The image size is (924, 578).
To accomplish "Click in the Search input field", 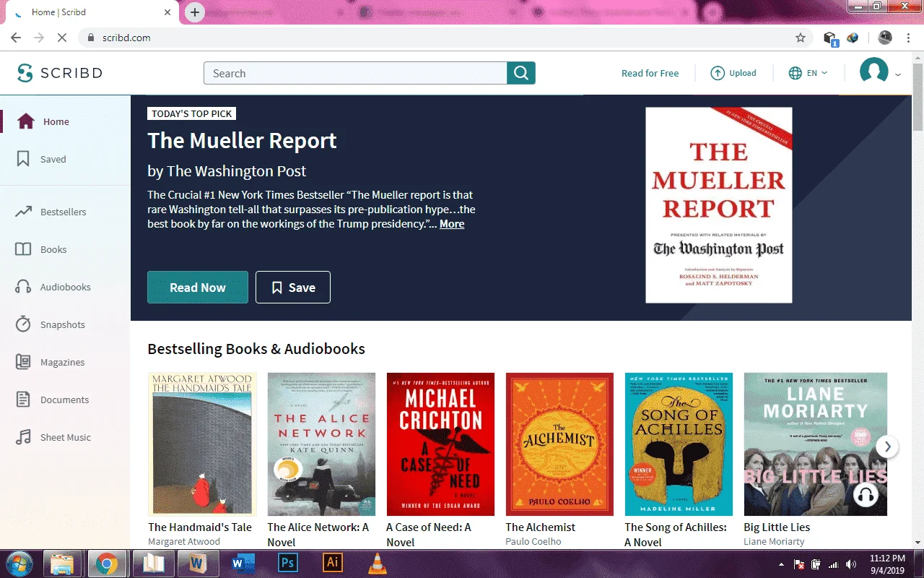I will 356,73.
